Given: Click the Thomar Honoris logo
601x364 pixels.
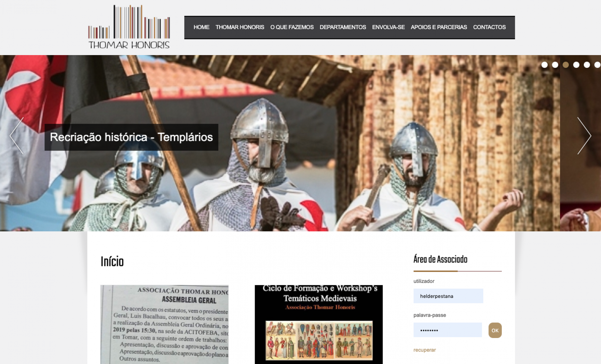Looking at the screenshot, I should pos(129,27).
